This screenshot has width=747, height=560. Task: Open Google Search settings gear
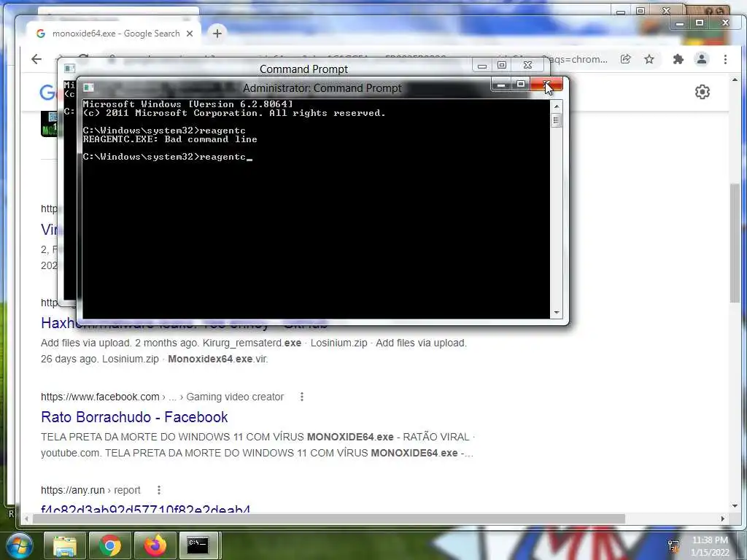[703, 92]
